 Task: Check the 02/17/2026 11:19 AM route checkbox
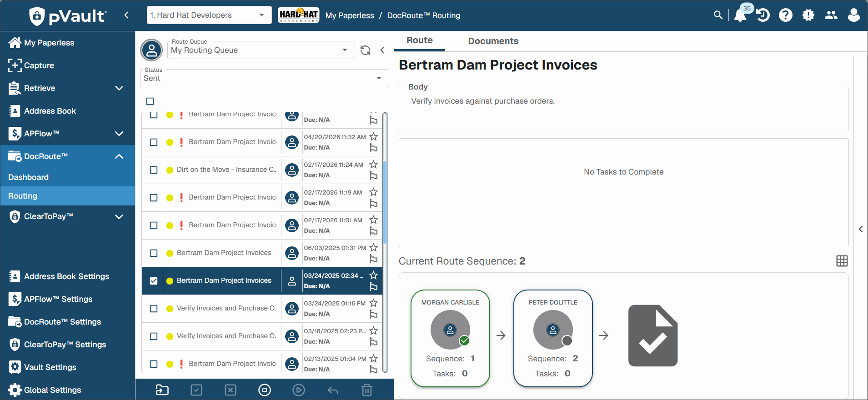[x=154, y=198]
